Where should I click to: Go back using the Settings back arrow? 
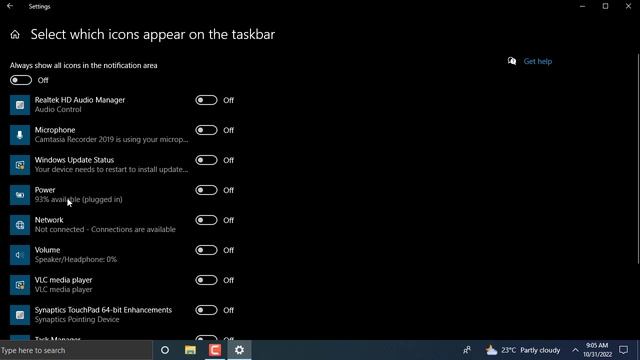tap(10, 6)
